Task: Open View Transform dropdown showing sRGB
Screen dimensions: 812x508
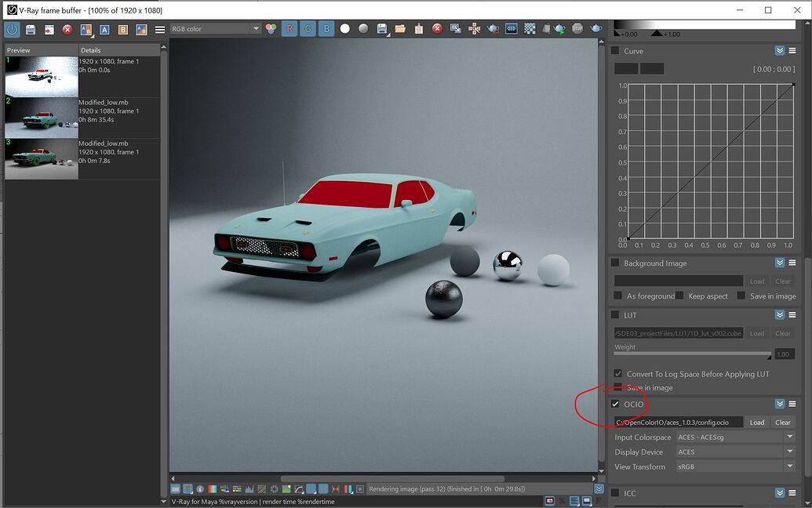Action: coord(736,466)
